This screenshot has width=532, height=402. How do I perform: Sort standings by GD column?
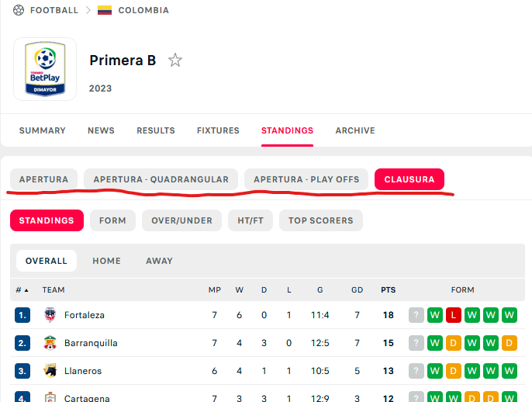[357, 290]
